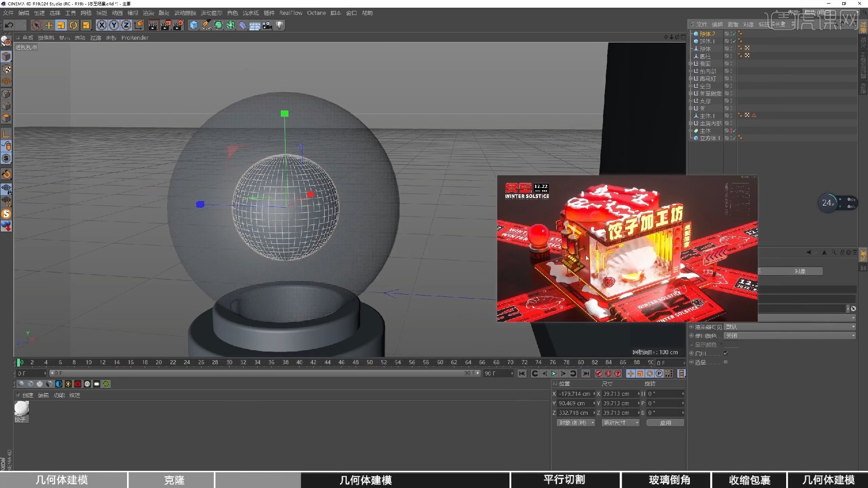This screenshot has height=488, width=868.
Task: Activate the Move tool in top toolbar
Action: tap(49, 25)
